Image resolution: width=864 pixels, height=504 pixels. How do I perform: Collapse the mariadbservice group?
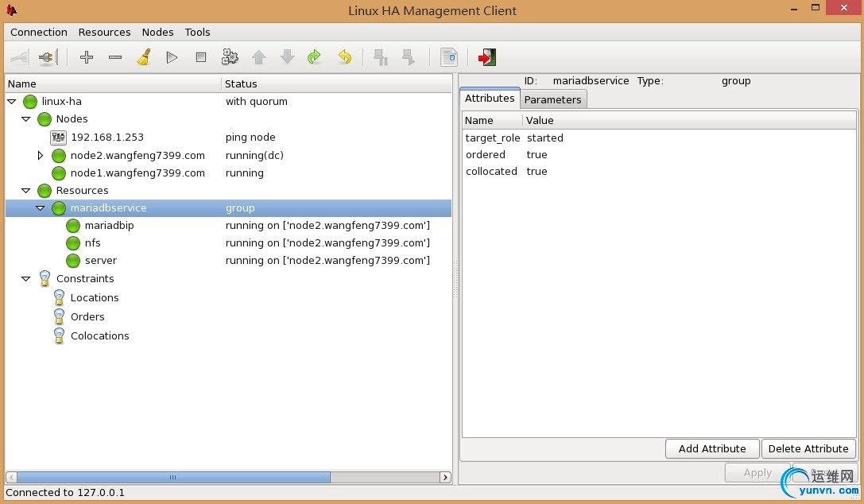pyautogui.click(x=41, y=208)
